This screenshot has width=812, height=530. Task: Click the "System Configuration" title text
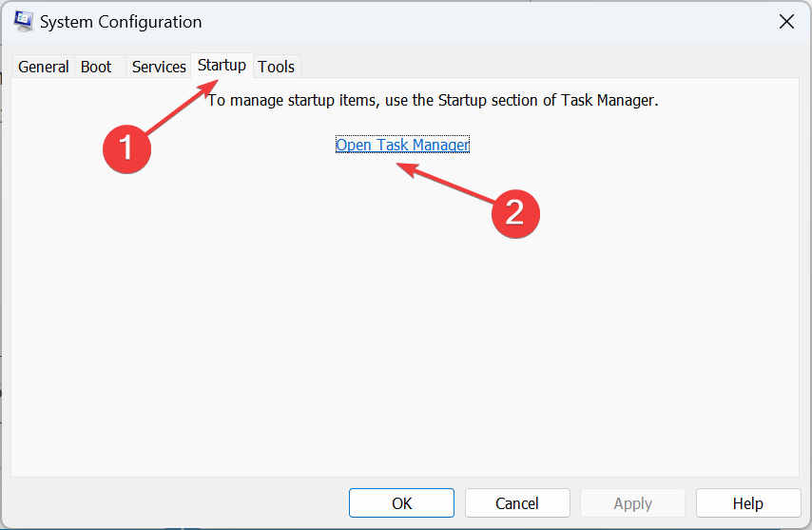click(x=121, y=22)
